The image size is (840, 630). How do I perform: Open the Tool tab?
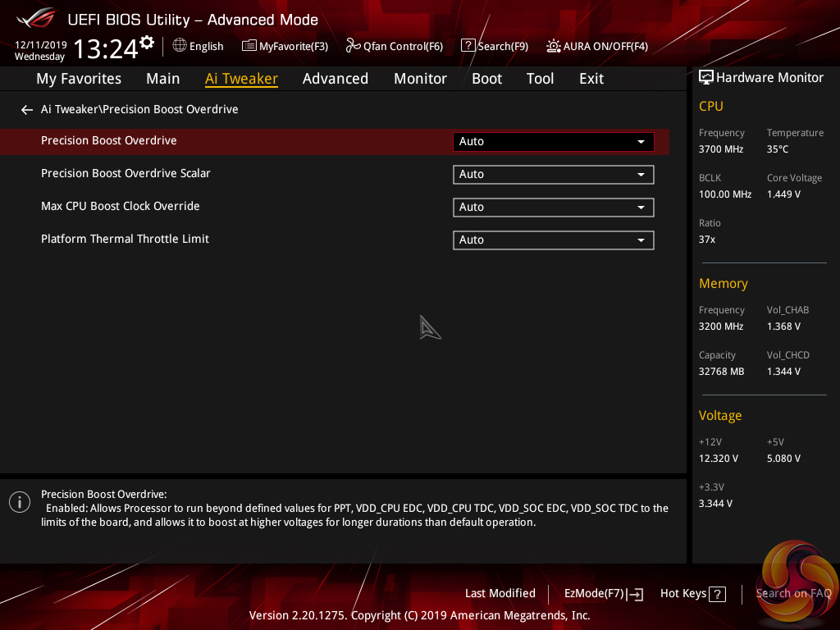tap(540, 79)
